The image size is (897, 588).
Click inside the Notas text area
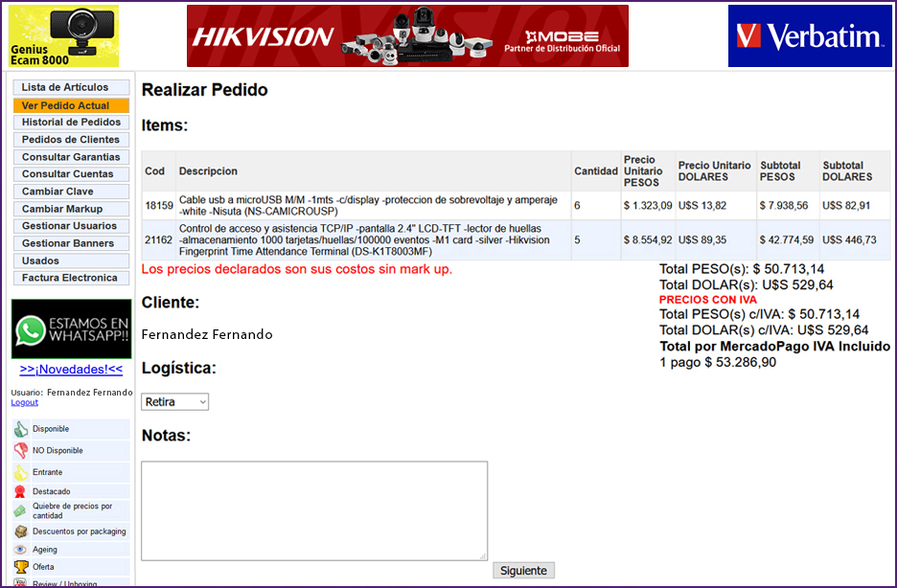[314, 510]
